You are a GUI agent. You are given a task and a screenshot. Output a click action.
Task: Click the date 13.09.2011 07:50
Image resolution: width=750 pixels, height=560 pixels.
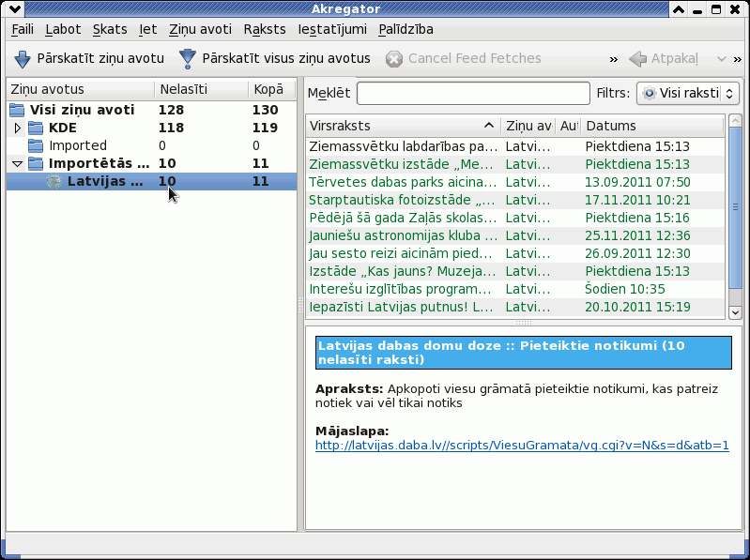click(637, 182)
